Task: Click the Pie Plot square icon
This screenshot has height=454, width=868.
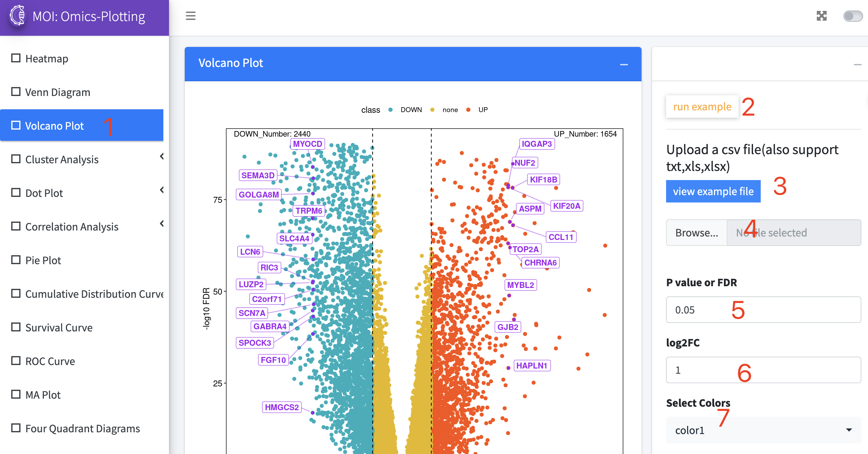Action: click(16, 260)
